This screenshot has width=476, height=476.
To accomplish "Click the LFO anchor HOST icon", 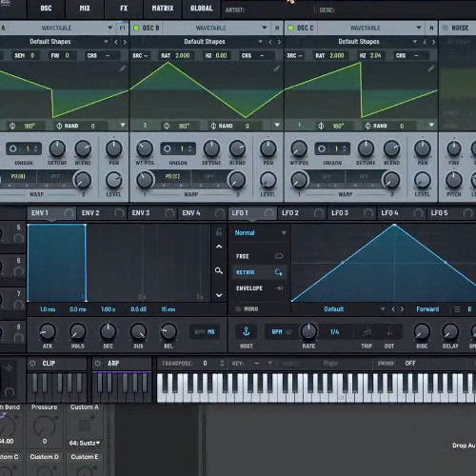I will 247,331.
